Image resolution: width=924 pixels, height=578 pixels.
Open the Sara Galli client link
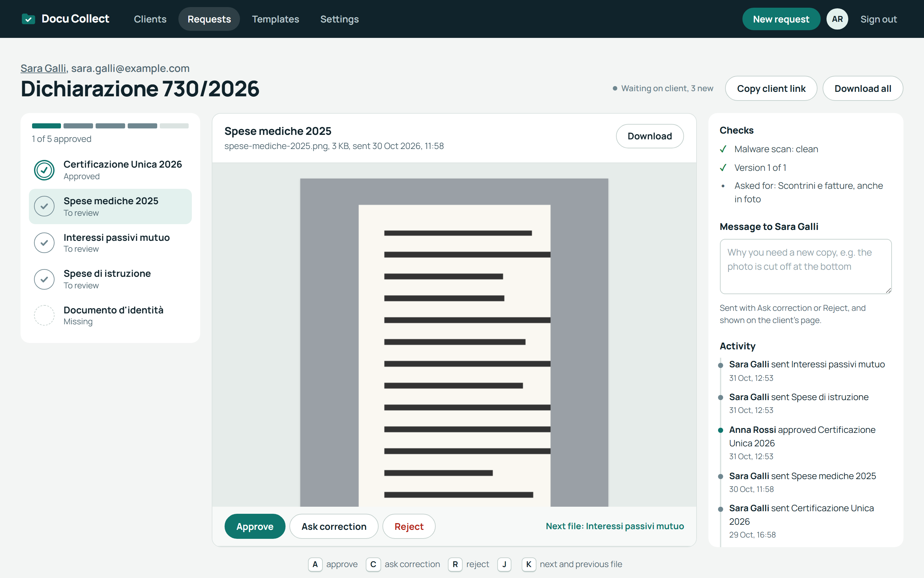[x=43, y=68]
